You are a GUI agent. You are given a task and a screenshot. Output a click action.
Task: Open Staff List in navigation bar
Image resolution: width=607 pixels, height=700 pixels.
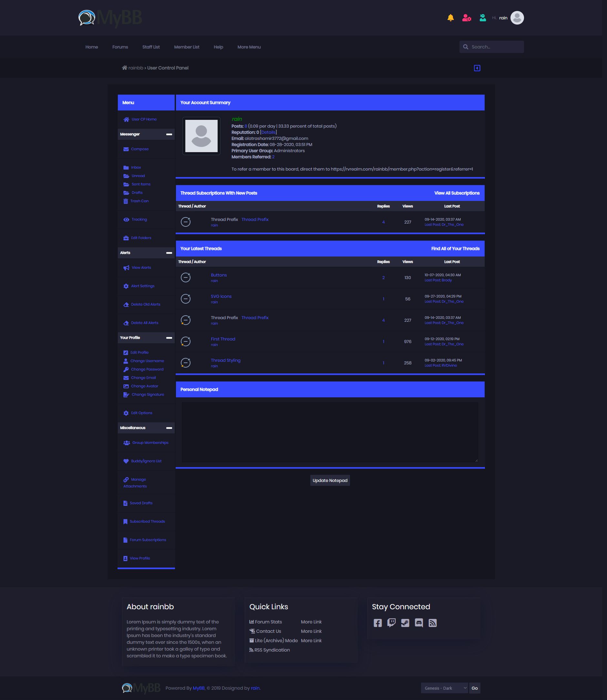[x=151, y=47]
